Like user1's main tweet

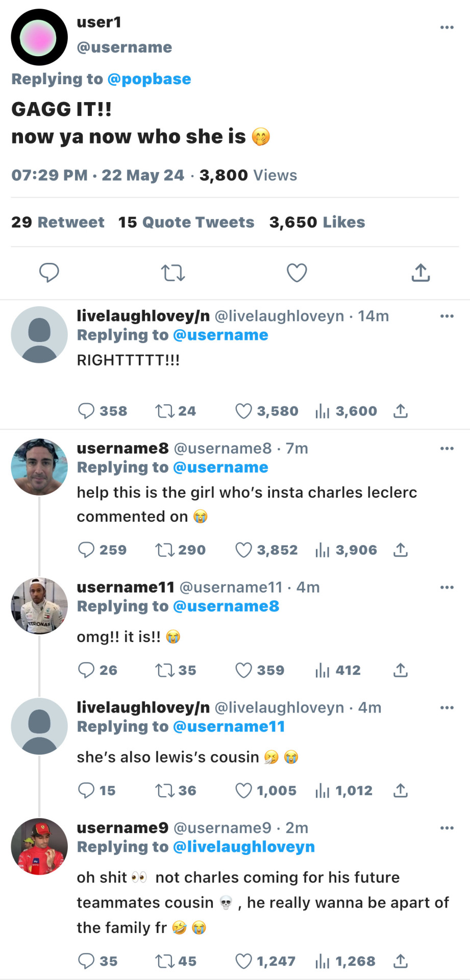pyautogui.click(x=296, y=273)
